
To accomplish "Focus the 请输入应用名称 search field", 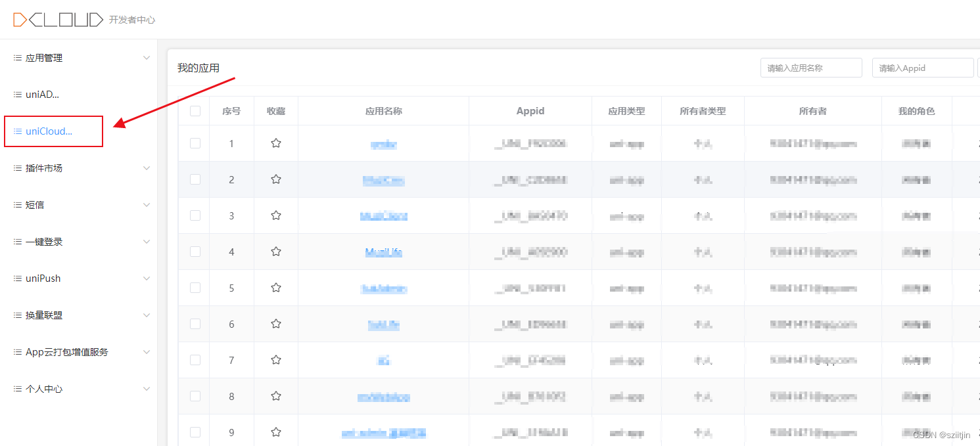I will point(811,68).
